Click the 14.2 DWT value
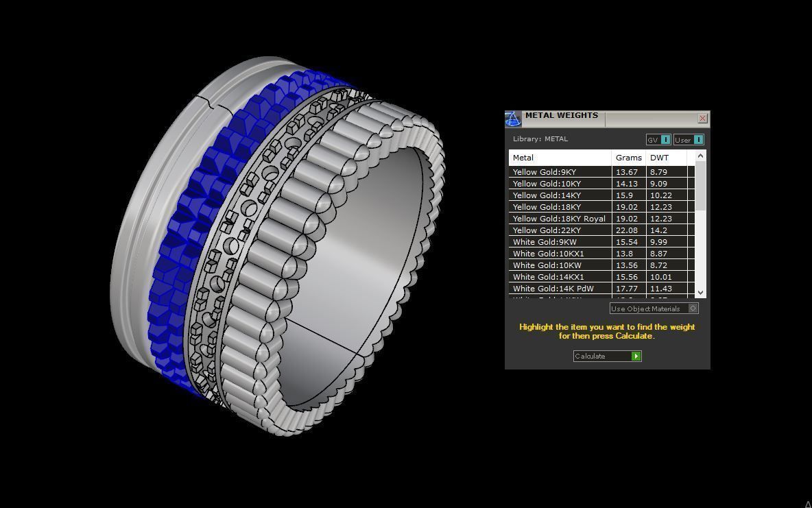The width and height of the screenshot is (812, 508). [658, 230]
